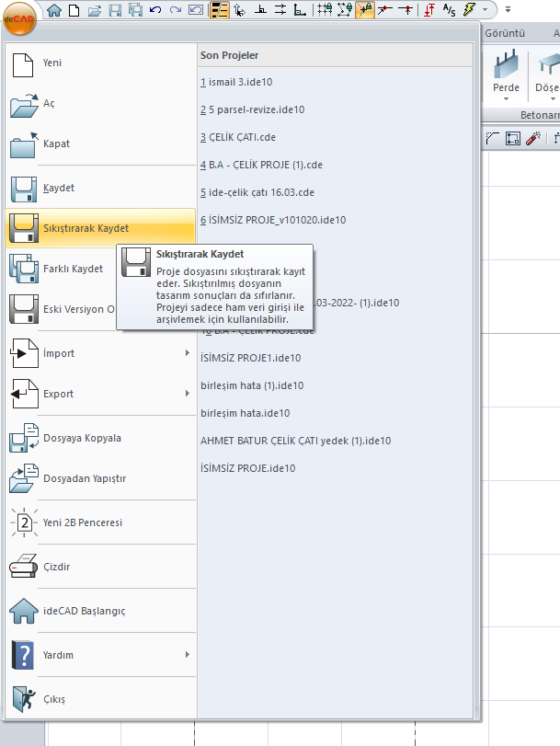The width and height of the screenshot is (560, 746).
Task: Click the Çizdir printer icon
Action: 23,567
